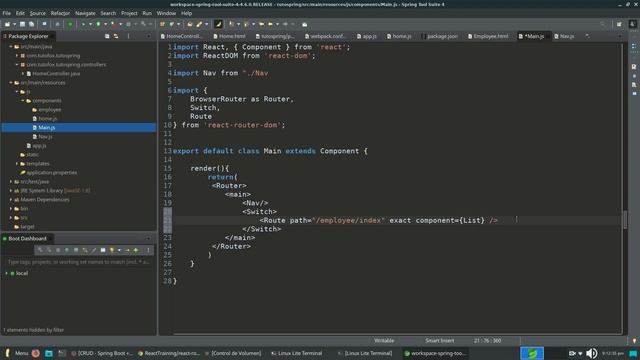Image resolution: width=640 pixels, height=360 pixels.
Task: Click the Open Type toolbar icon
Action: pyautogui.click(x=190, y=24)
